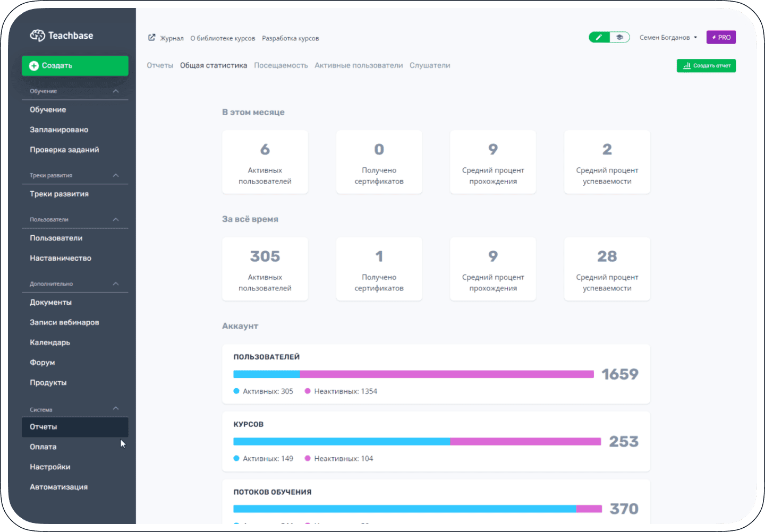Open the Семен Богданов user dropdown
Image resolution: width=765 pixels, height=532 pixels.
(668, 38)
